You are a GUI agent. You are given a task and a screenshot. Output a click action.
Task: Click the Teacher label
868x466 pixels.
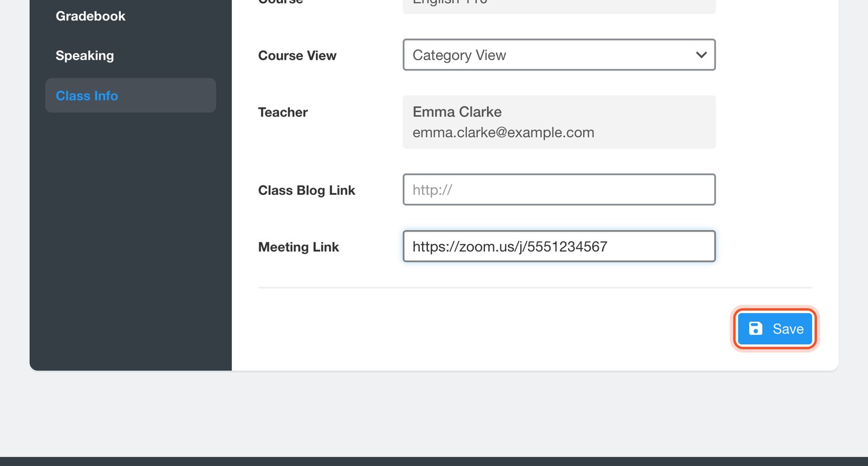point(283,112)
